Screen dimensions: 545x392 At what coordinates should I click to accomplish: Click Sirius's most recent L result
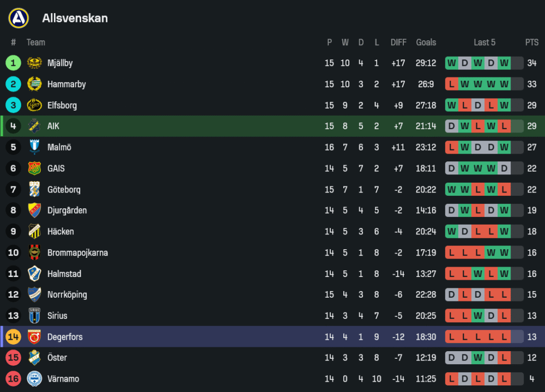504,316
